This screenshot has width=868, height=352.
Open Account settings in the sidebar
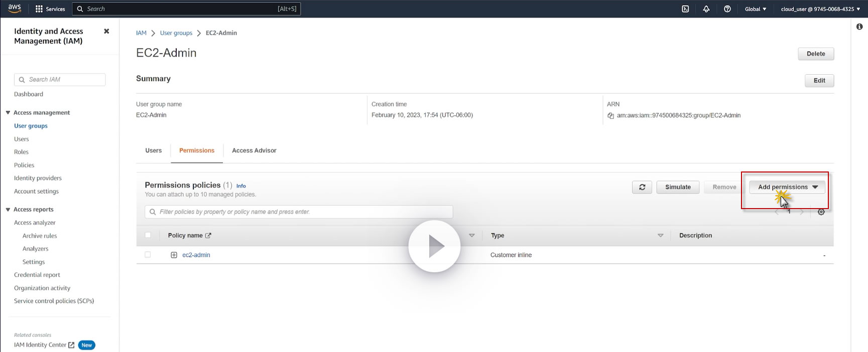coord(36,192)
